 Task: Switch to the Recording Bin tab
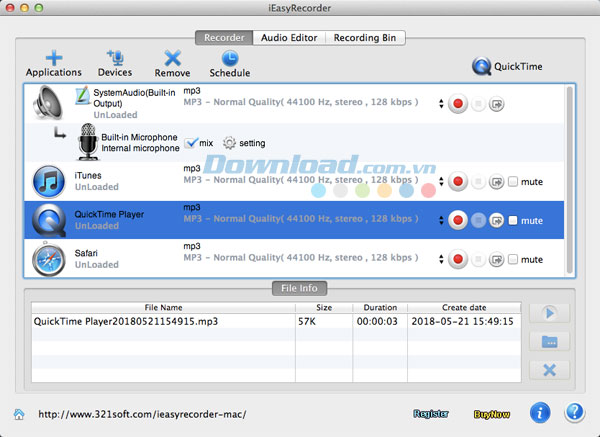click(365, 38)
